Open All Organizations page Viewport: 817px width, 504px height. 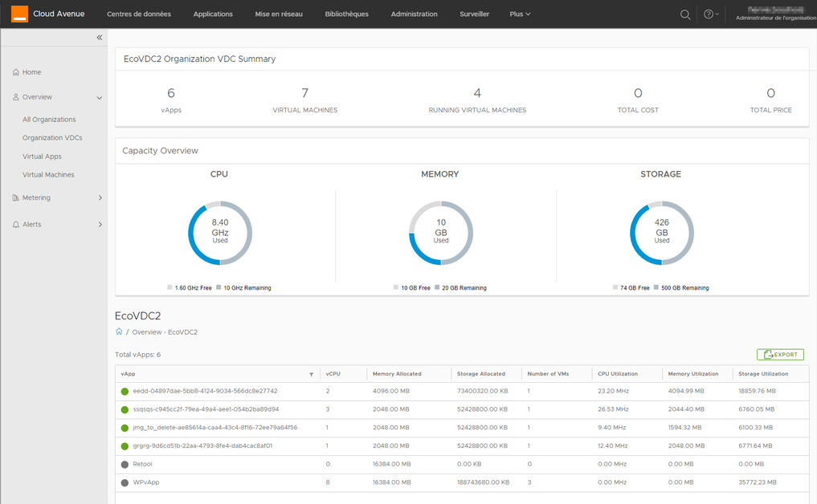point(49,120)
